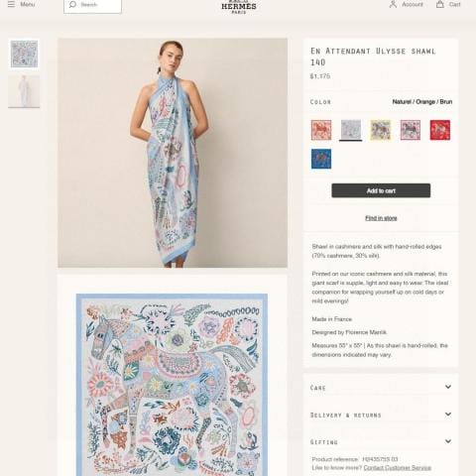Focus the Search input field
The width and height of the screenshot is (476, 476).
[92, 6]
